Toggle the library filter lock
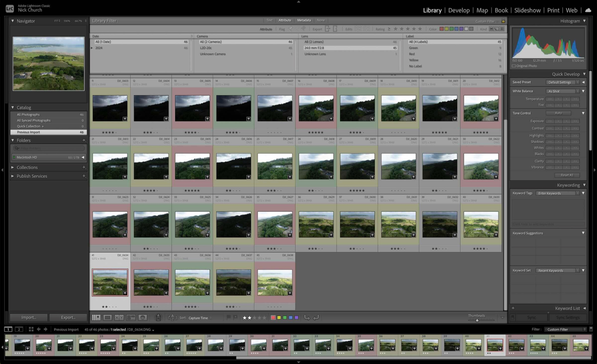This screenshot has height=364, width=597. (x=503, y=21)
